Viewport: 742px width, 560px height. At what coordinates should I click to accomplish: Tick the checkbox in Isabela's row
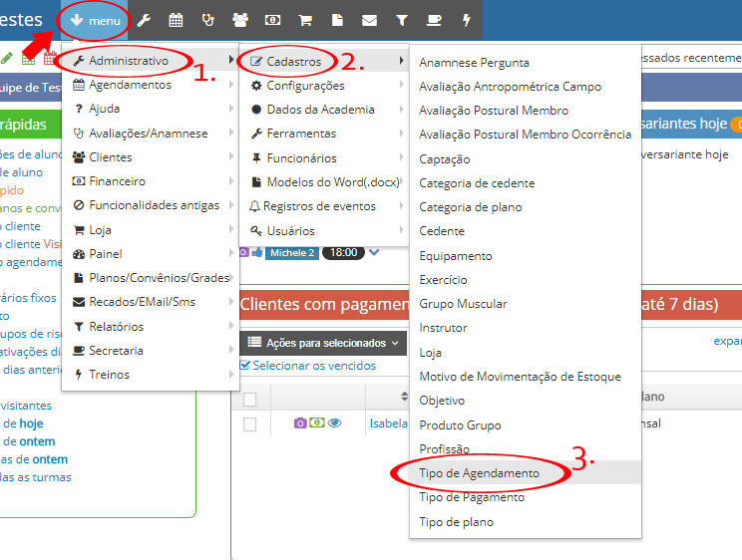[x=250, y=423]
